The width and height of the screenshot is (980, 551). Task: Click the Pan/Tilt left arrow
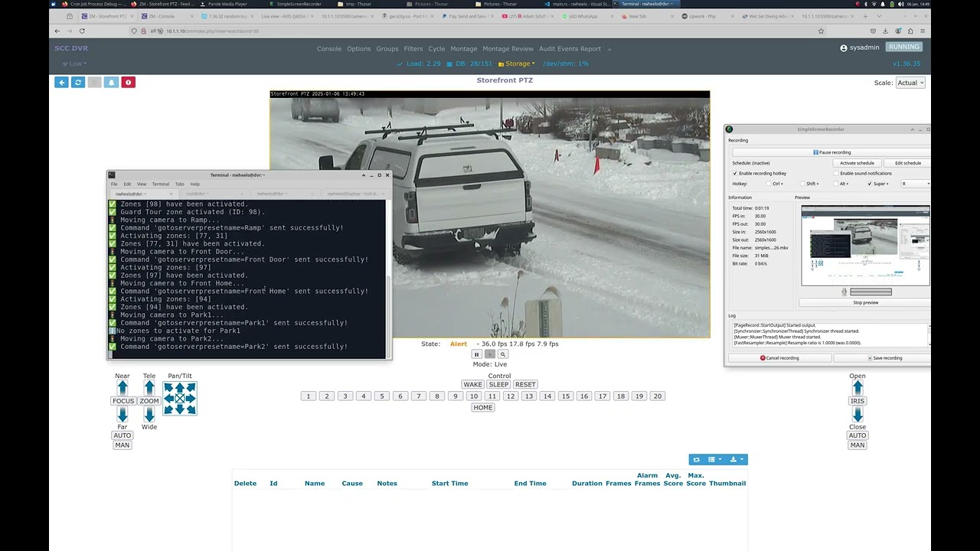tap(168, 399)
